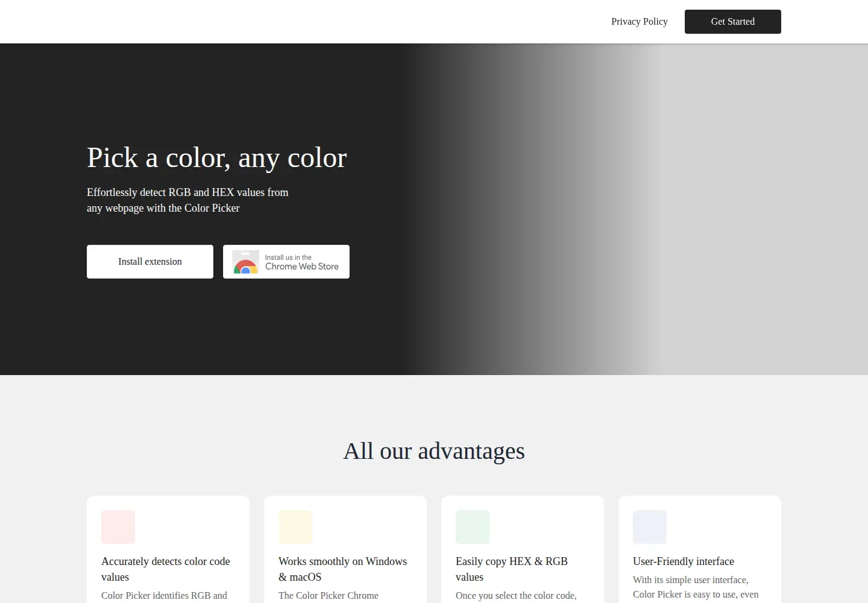Image resolution: width=868 pixels, height=603 pixels.
Task: Click the text 'With its simple user interface,'
Action: click(x=691, y=580)
